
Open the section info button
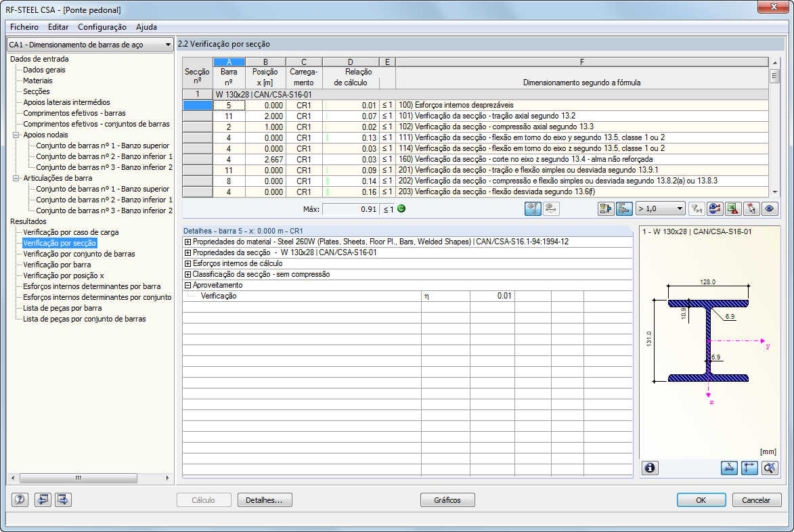click(650, 468)
